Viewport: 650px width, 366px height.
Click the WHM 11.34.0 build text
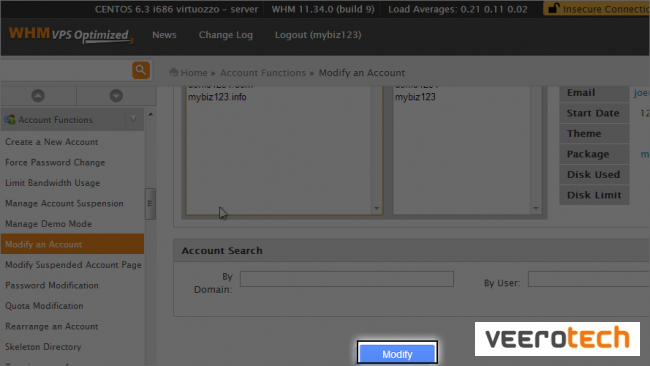[323, 9]
